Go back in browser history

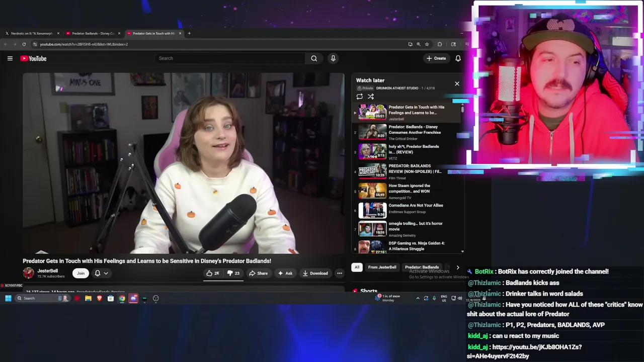[6, 44]
